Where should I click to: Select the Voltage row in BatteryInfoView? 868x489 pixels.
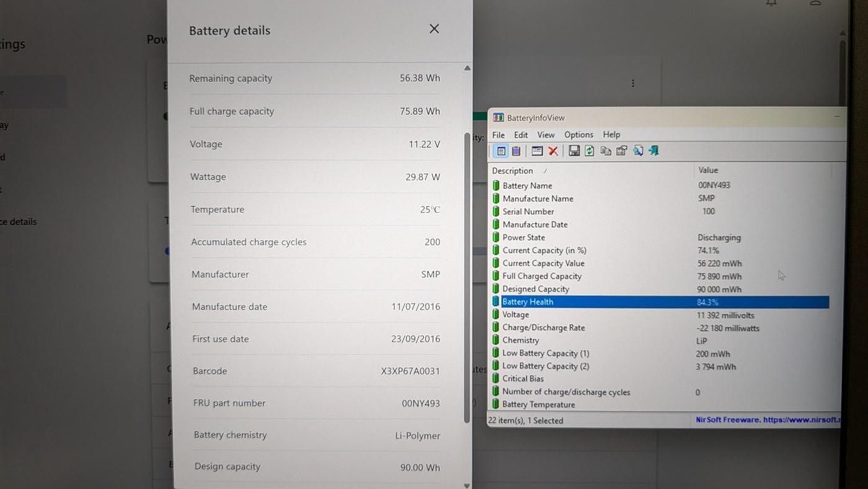pos(660,315)
